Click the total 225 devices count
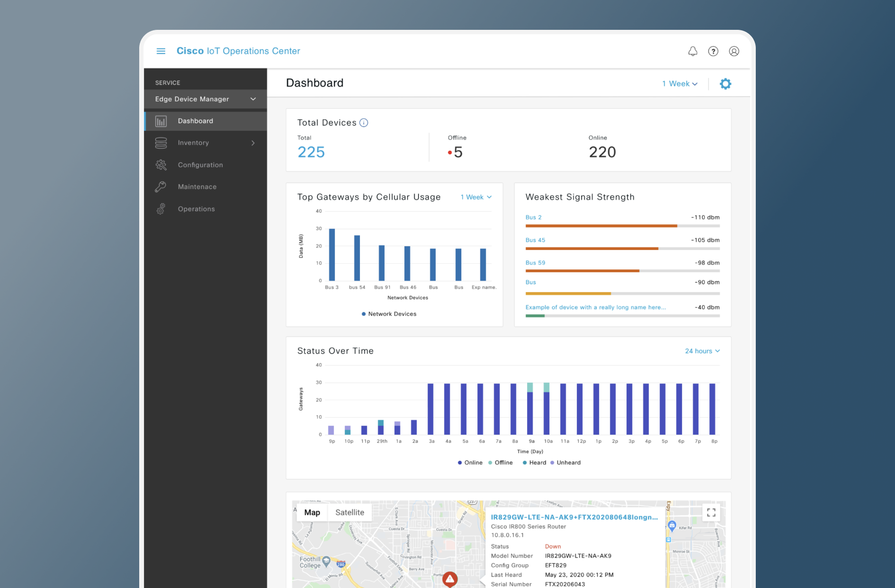The width and height of the screenshot is (895, 588). coord(311,152)
